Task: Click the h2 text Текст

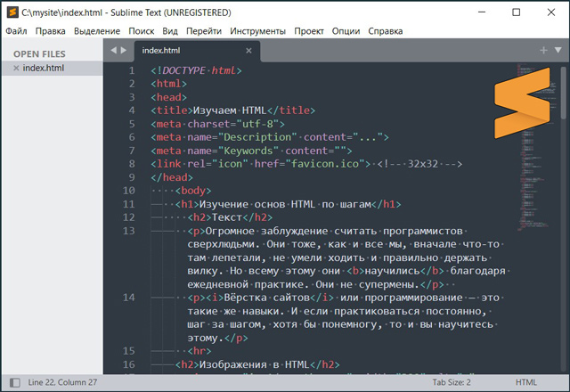Action: point(227,217)
